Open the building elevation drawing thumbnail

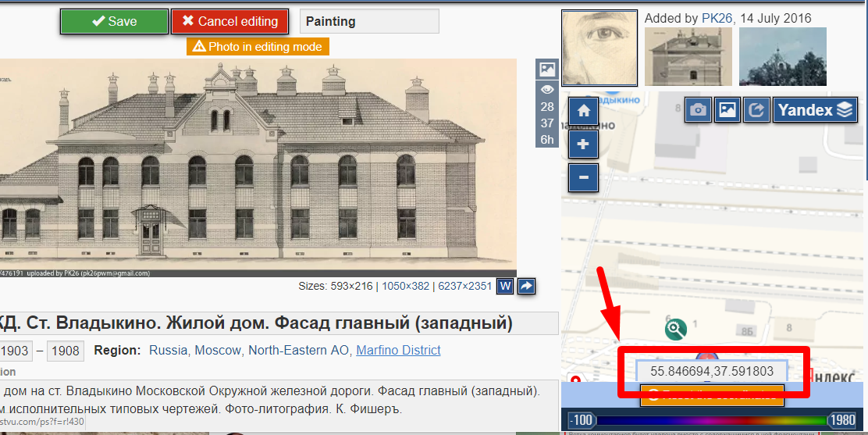tap(688, 56)
